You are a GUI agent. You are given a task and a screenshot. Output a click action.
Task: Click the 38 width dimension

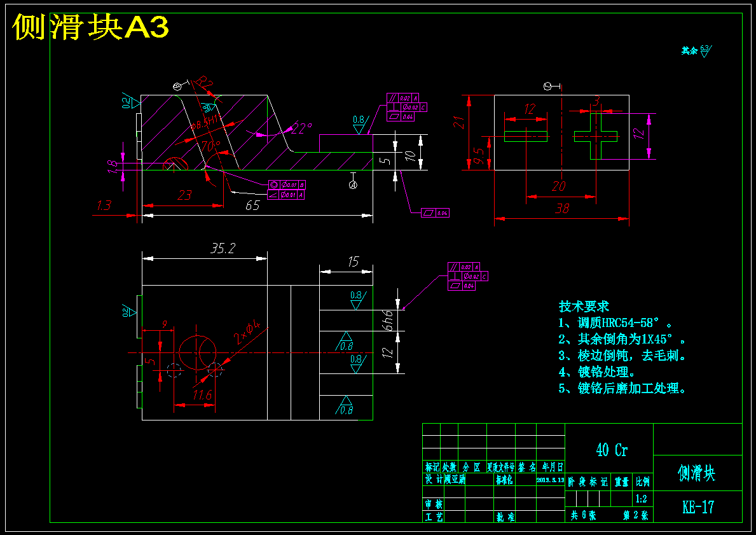(562, 208)
